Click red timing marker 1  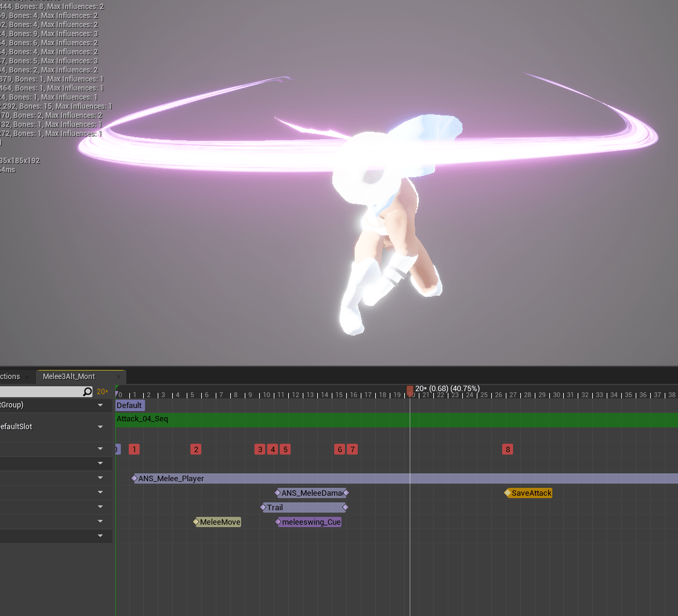click(134, 449)
